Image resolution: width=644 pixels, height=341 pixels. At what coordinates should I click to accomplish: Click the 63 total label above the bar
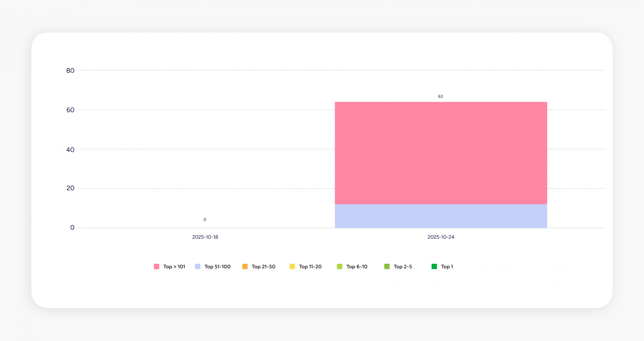(440, 97)
